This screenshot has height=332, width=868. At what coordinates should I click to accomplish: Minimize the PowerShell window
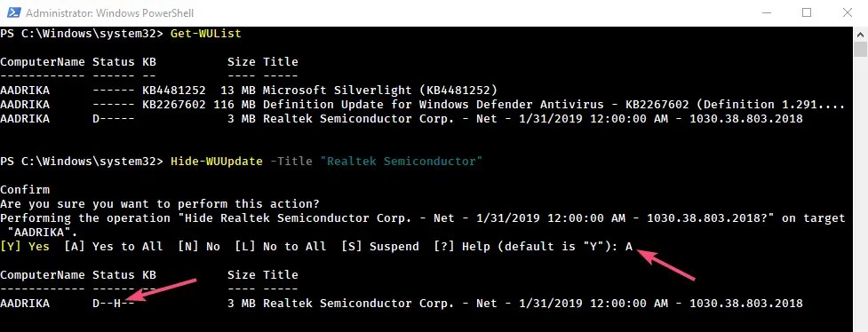coord(767,12)
